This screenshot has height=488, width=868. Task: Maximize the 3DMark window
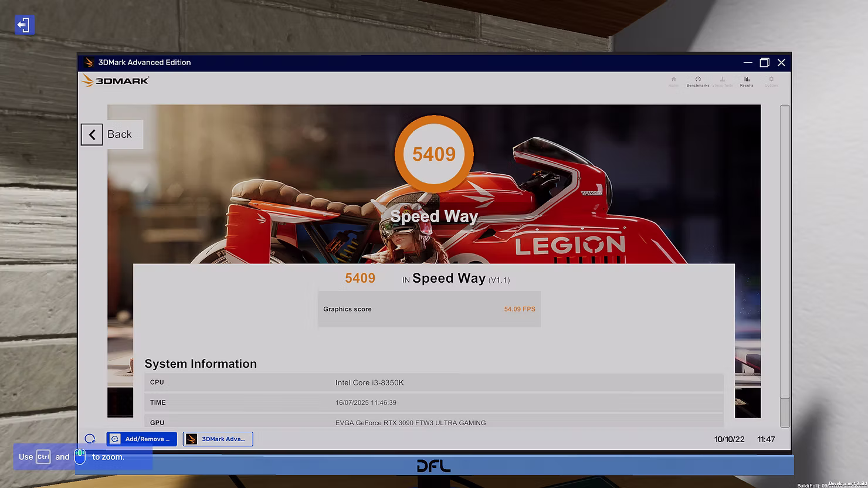click(764, 62)
